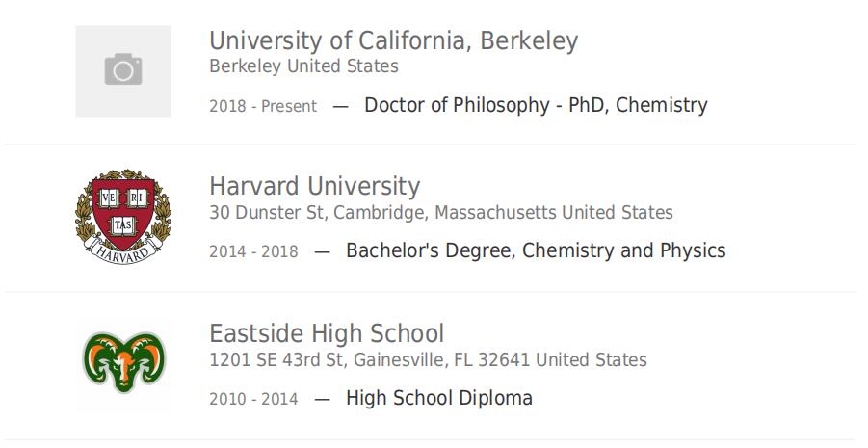Open the Eastside High School heading
This screenshot has height=448, width=868.
(327, 333)
